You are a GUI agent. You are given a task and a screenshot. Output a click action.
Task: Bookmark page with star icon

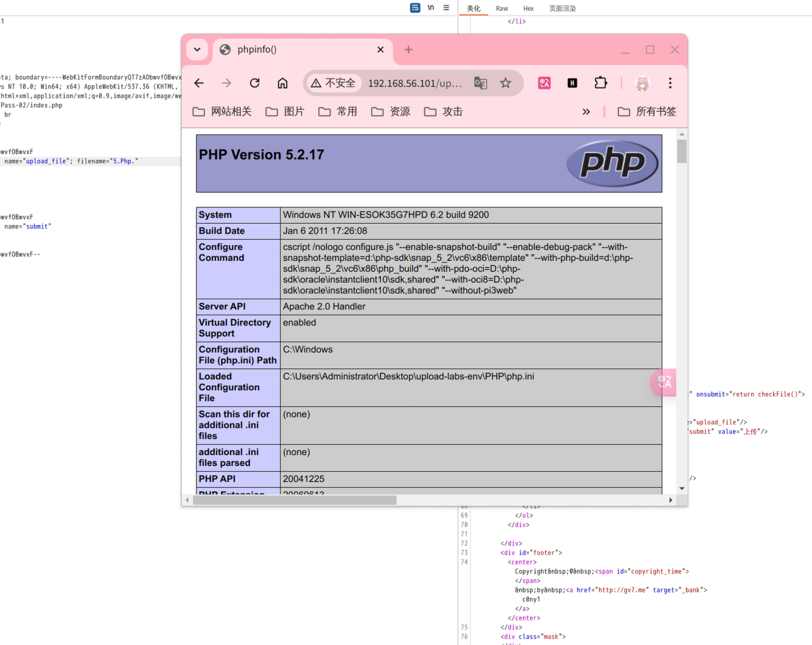click(x=505, y=83)
